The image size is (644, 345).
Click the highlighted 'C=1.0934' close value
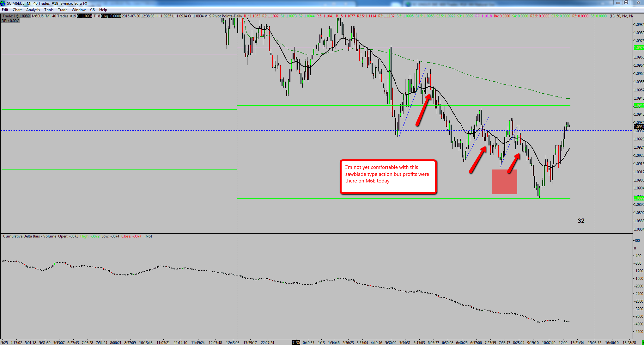point(85,16)
